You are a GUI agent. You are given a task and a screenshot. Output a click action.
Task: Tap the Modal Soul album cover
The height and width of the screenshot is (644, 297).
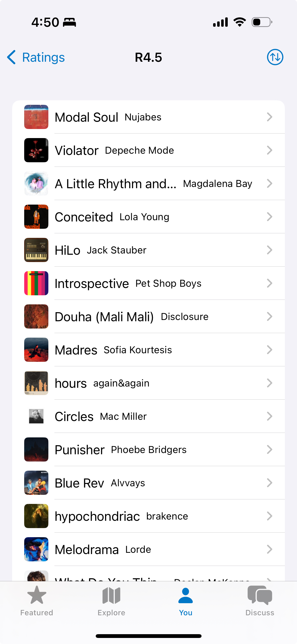(x=36, y=117)
